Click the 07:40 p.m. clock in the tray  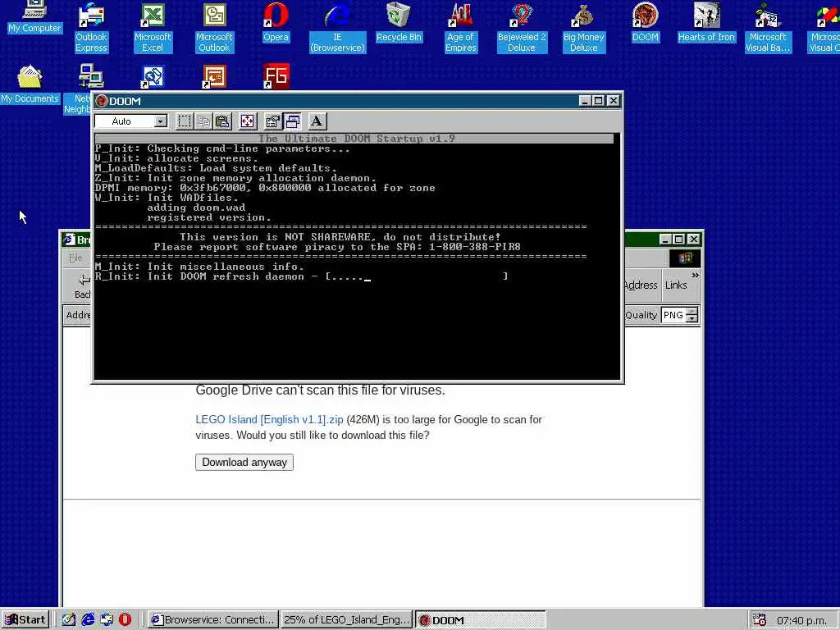tap(801, 620)
